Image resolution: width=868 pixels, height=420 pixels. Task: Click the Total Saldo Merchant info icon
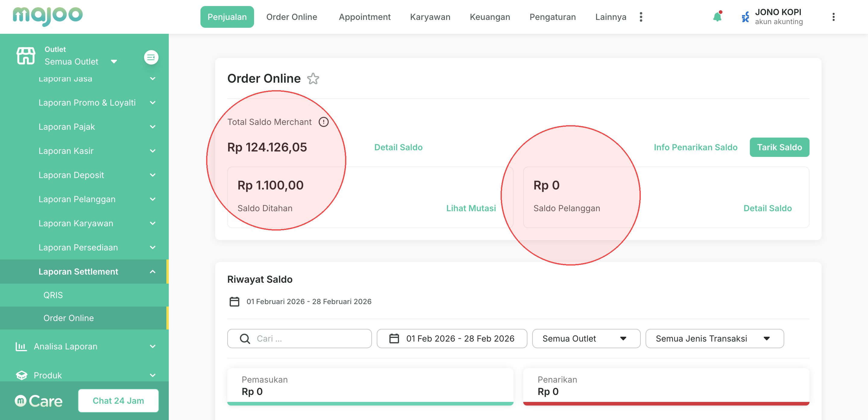point(323,122)
